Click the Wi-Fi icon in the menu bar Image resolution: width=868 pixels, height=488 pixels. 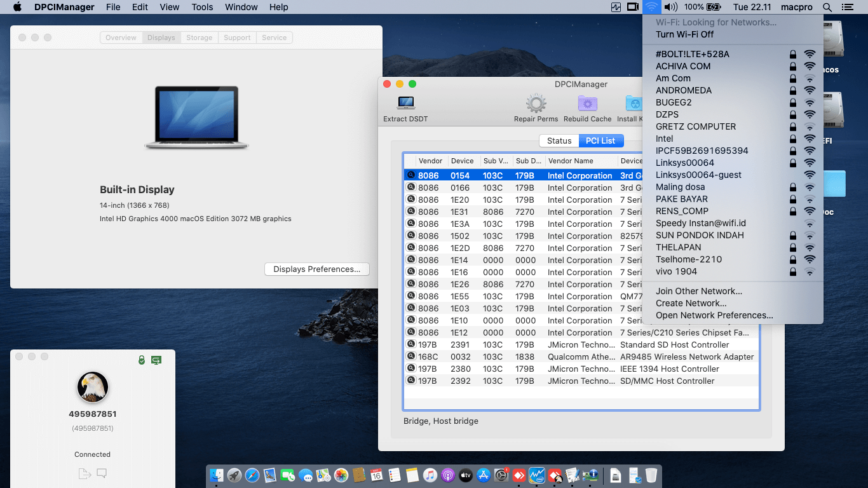click(x=652, y=7)
